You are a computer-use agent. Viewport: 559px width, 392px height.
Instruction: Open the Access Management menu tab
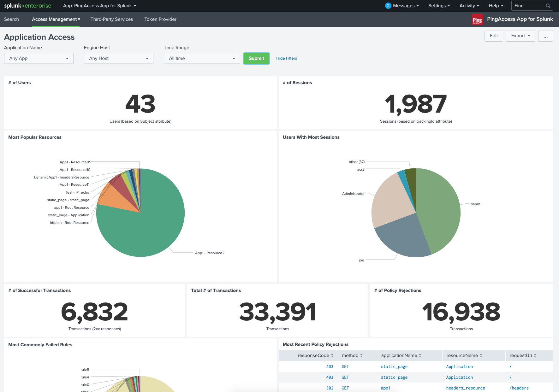tap(56, 19)
